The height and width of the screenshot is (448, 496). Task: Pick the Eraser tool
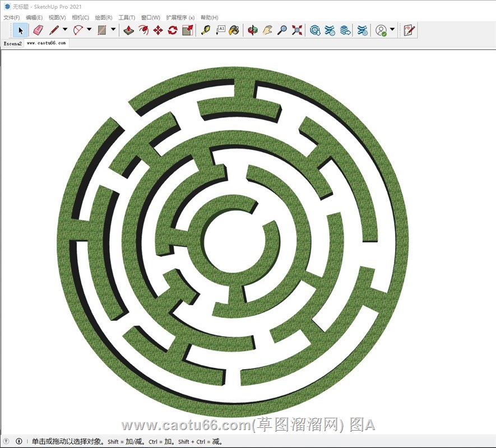[38, 30]
